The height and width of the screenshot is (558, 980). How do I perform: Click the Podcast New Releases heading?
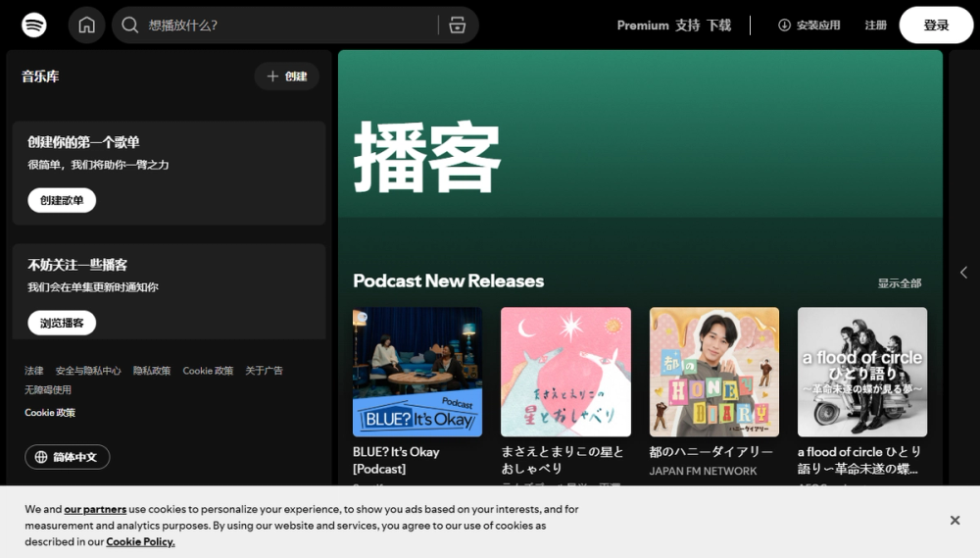(448, 280)
